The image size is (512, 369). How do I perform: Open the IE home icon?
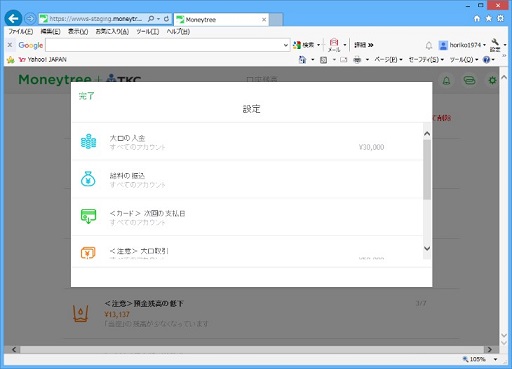477,18
